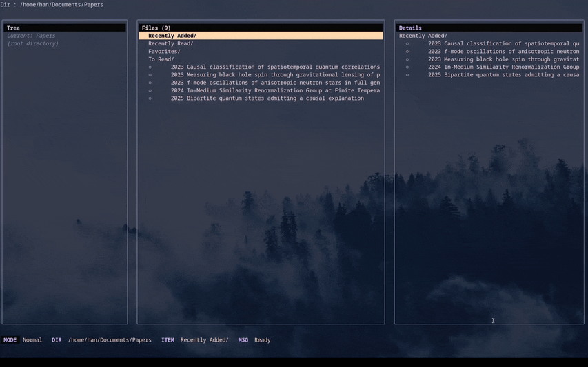
Task: Click the ITEM label in status bar
Action: pos(168,340)
